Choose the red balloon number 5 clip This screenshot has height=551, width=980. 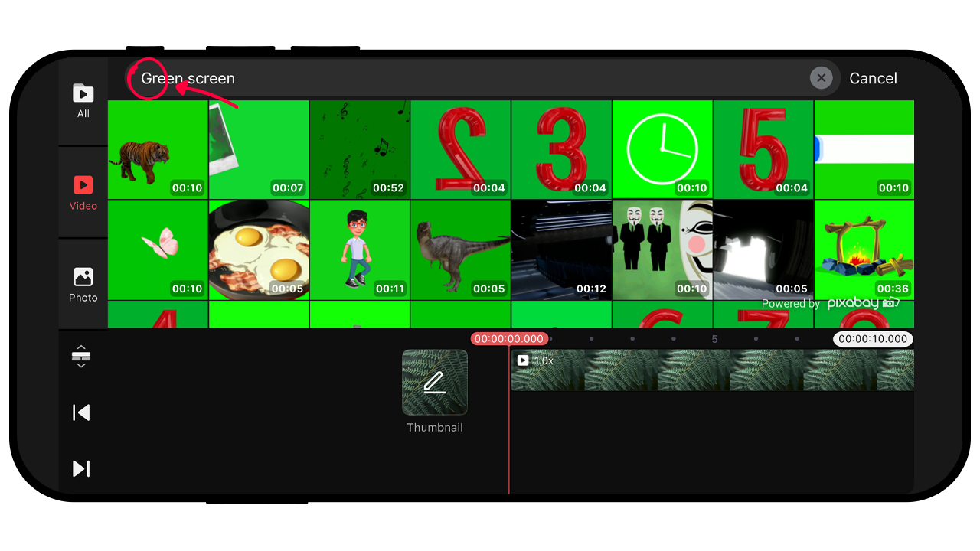[763, 149]
